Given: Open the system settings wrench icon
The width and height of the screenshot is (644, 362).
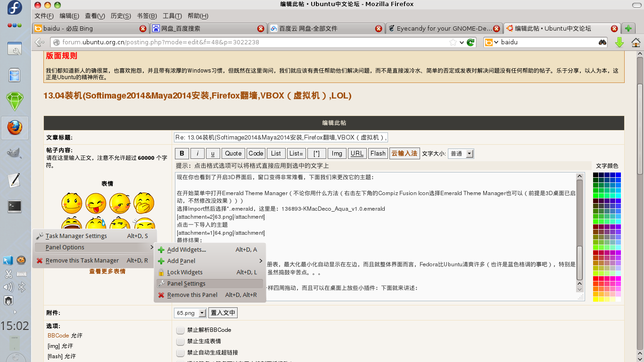Looking at the screenshot, I should tap(15, 49).
